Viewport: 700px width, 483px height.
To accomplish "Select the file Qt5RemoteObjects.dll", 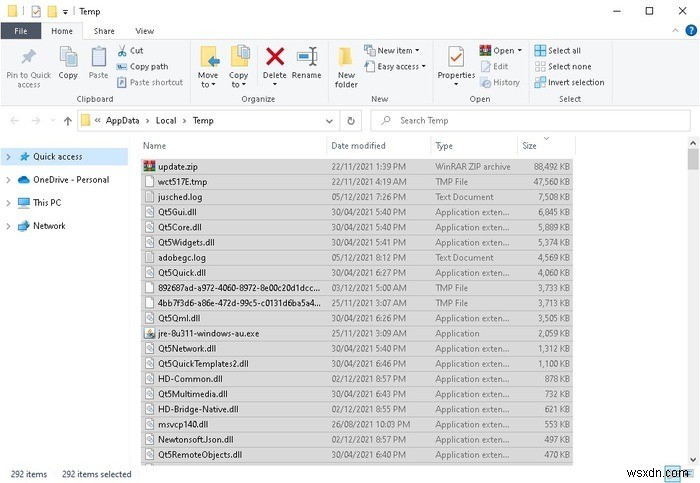I will coord(357,455).
